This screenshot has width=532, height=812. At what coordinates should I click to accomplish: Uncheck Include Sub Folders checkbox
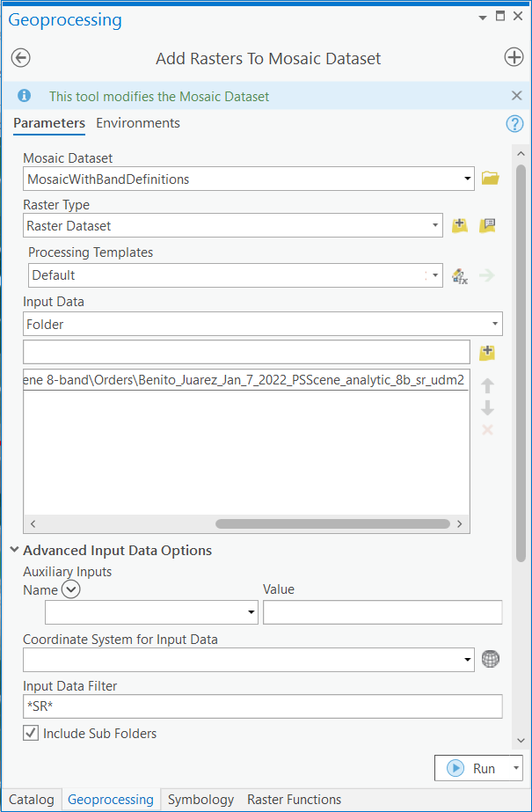pos(31,733)
